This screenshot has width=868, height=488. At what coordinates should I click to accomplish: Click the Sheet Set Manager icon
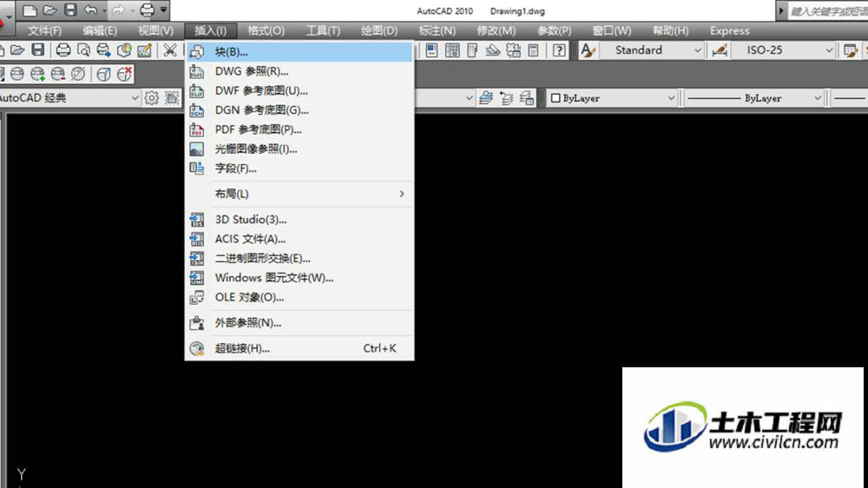493,50
